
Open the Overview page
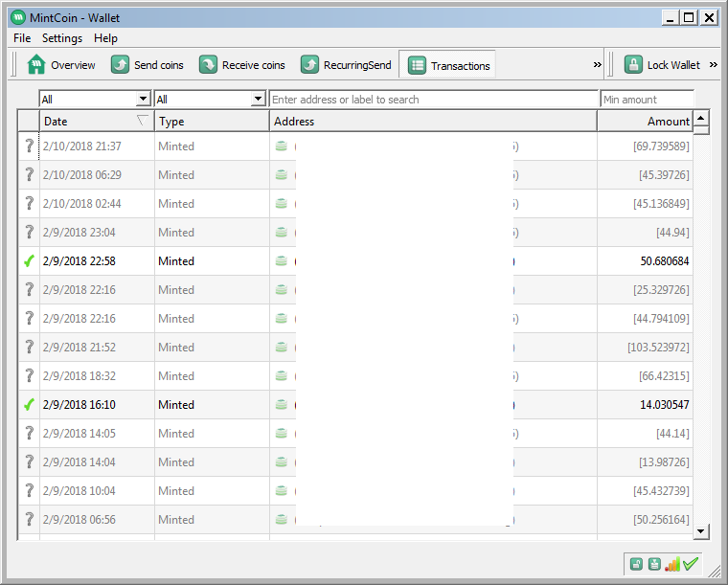[x=61, y=65]
